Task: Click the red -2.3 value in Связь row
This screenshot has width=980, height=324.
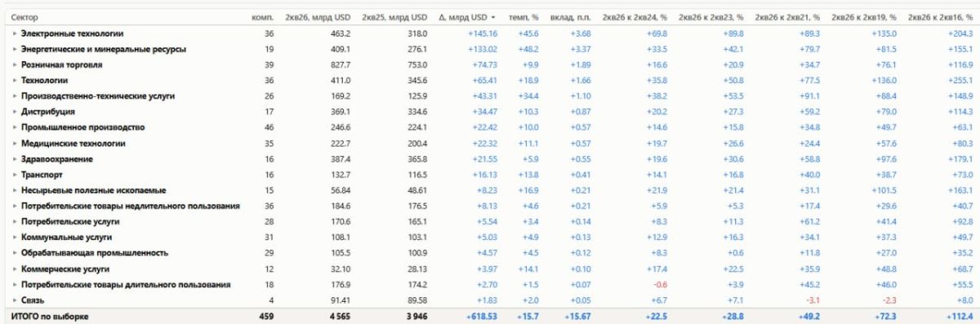Action: click(890, 300)
